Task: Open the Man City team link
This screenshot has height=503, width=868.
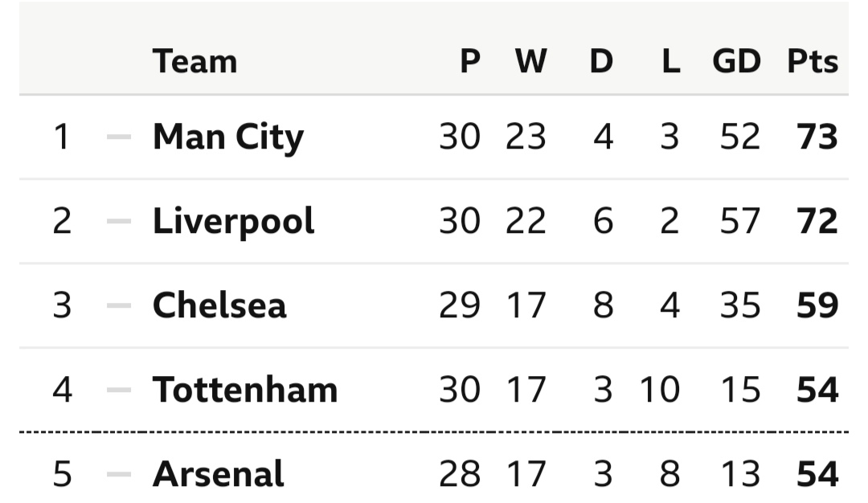Action: (x=228, y=137)
